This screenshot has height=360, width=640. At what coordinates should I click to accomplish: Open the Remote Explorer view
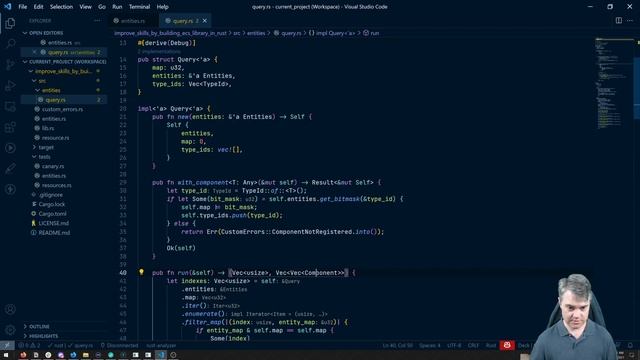click(10, 107)
